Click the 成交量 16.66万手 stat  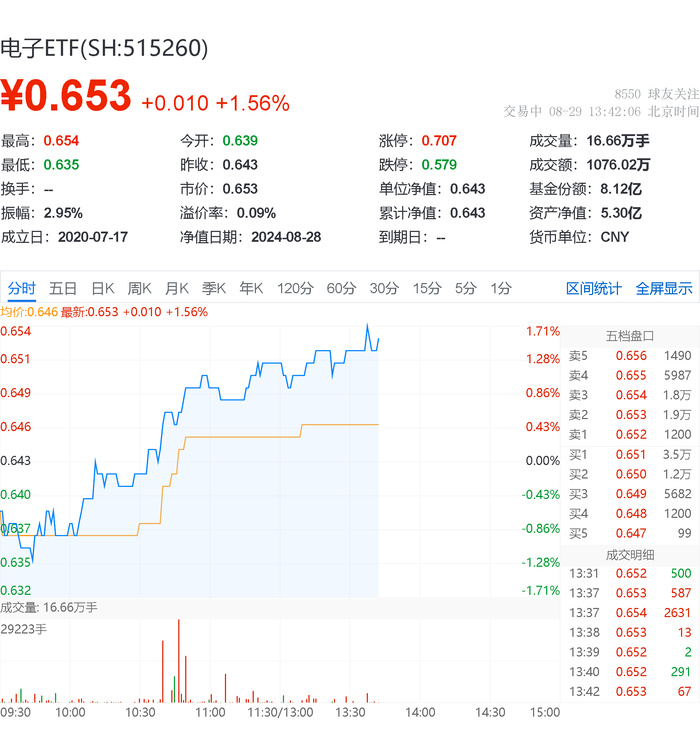(589, 141)
